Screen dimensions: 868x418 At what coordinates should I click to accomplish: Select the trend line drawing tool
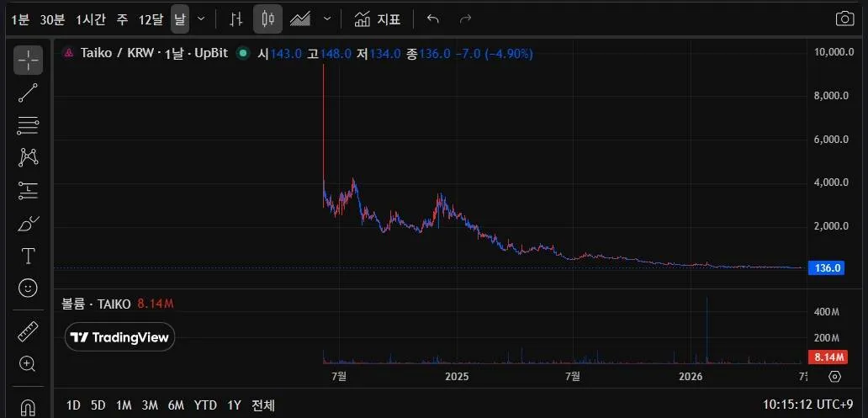point(28,93)
